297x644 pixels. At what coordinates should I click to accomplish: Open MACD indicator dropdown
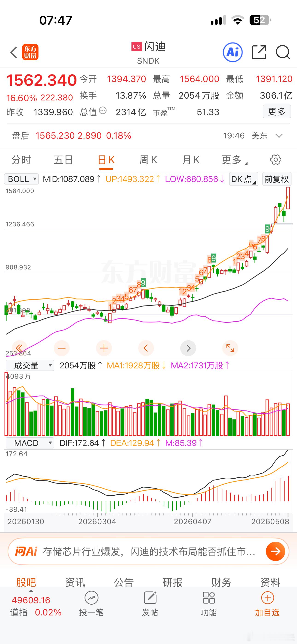[x=30, y=443]
